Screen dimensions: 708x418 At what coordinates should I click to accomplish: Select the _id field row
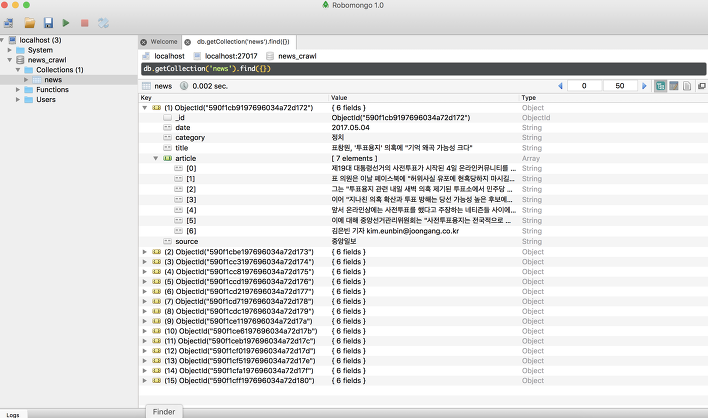[x=423, y=117]
